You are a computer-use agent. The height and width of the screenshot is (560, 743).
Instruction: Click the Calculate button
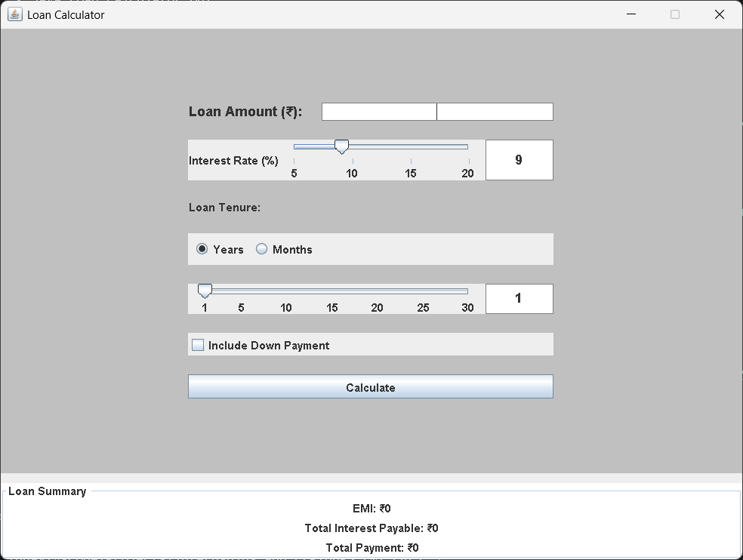371,386
